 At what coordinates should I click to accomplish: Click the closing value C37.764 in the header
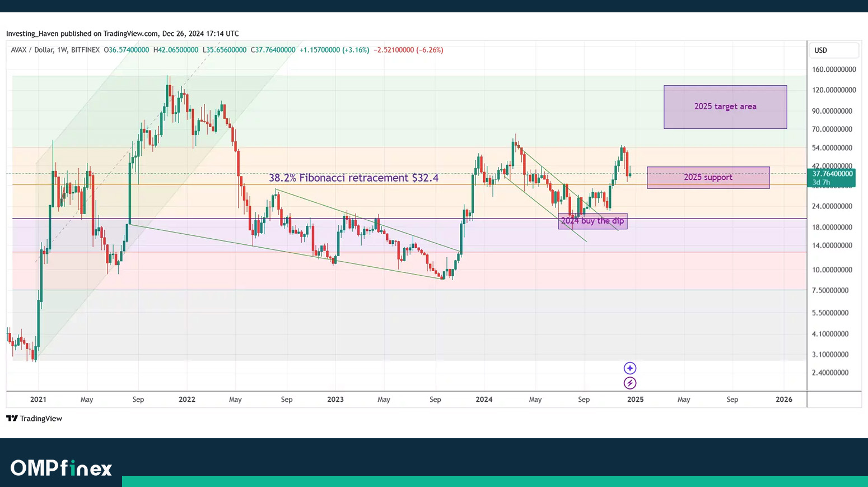click(x=273, y=50)
